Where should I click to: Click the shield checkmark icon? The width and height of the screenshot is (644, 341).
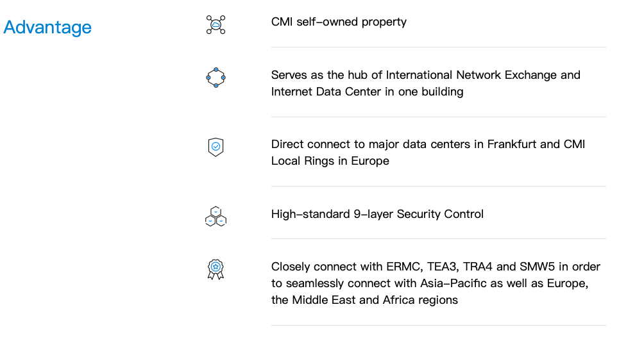[216, 147]
